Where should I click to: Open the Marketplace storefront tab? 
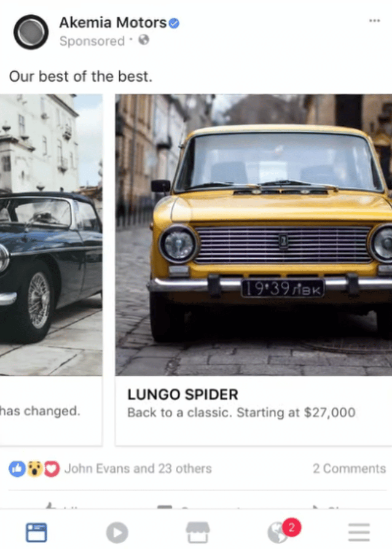point(198,532)
